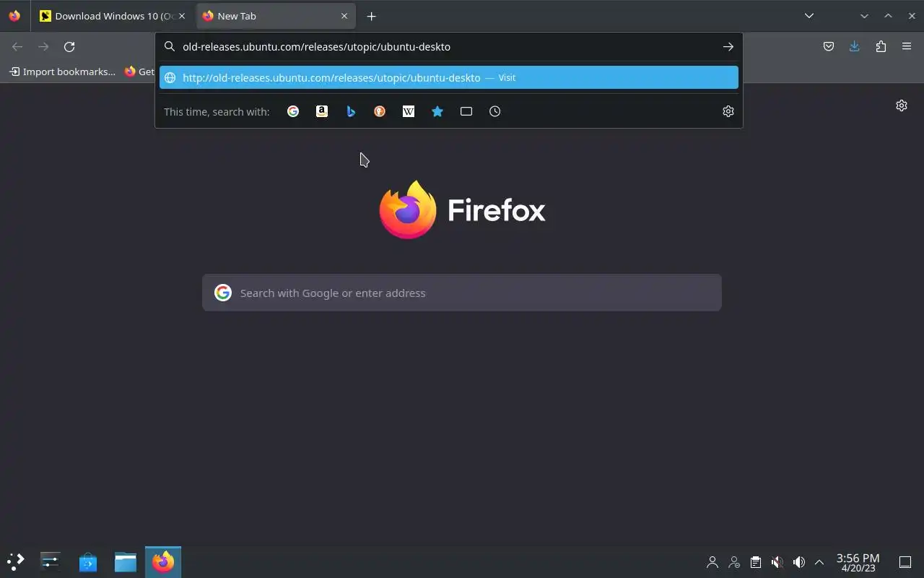Search in open Tabs icon

coord(466,111)
